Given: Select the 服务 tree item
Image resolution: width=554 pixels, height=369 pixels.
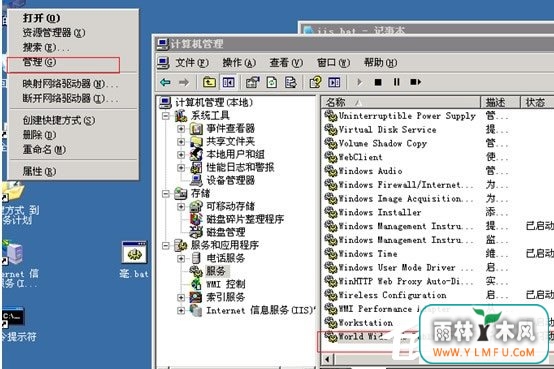Looking at the screenshot, I should click(x=216, y=271).
